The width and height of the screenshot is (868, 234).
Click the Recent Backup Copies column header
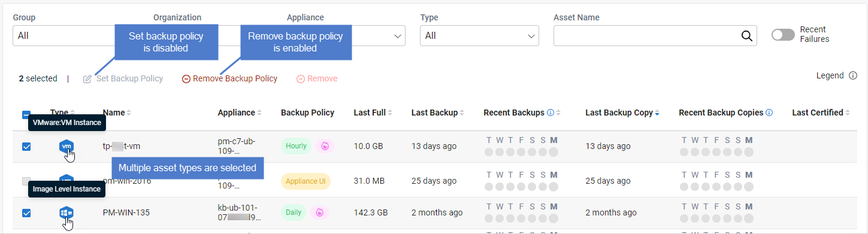point(721,113)
